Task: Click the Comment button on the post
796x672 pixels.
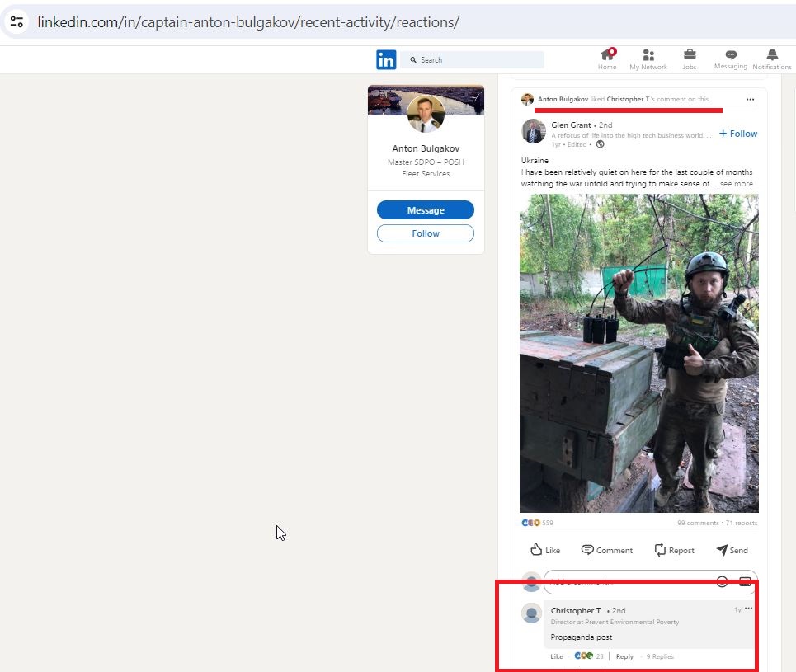Action: [x=607, y=550]
